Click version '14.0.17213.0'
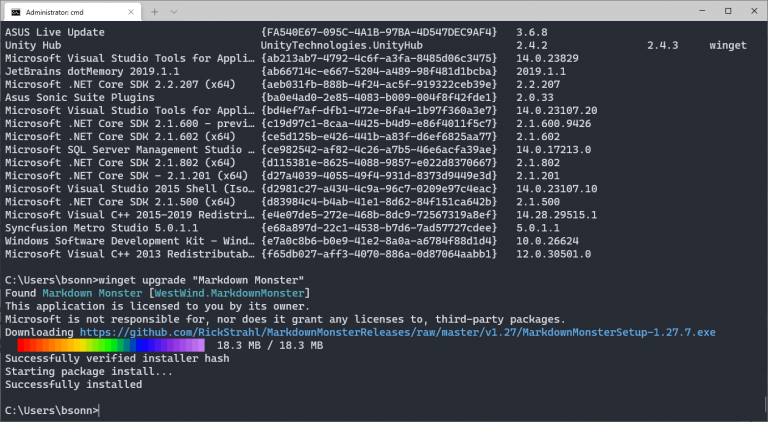Viewport: 768px width, 422px height. (x=553, y=150)
